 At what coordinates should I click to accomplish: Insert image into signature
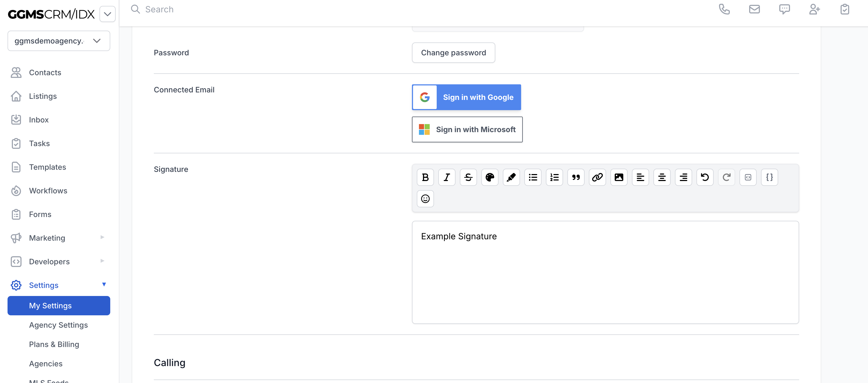(619, 177)
